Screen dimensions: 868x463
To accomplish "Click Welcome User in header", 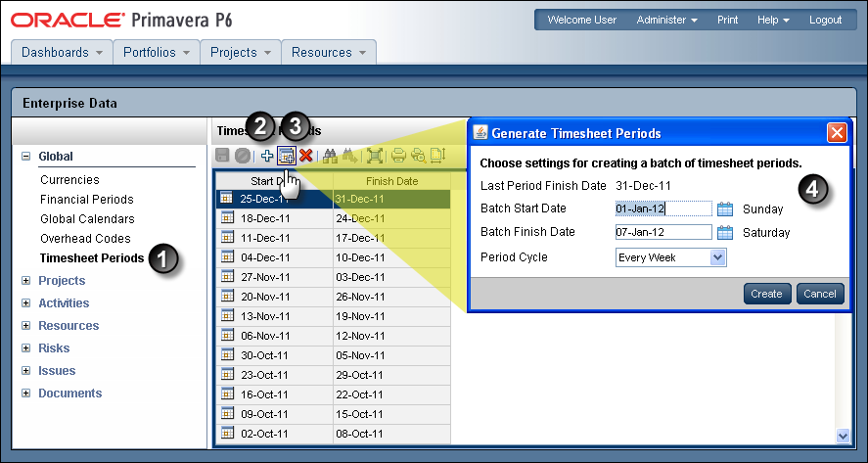I will [x=582, y=20].
